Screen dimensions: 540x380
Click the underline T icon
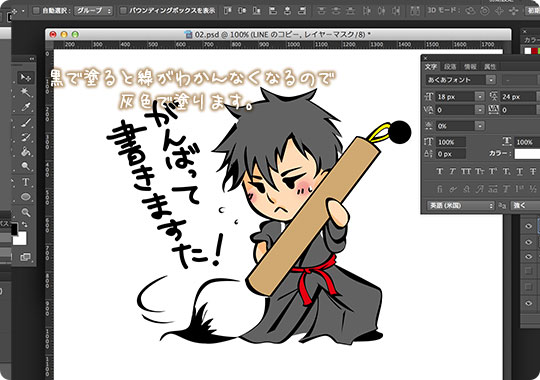pos(520,171)
